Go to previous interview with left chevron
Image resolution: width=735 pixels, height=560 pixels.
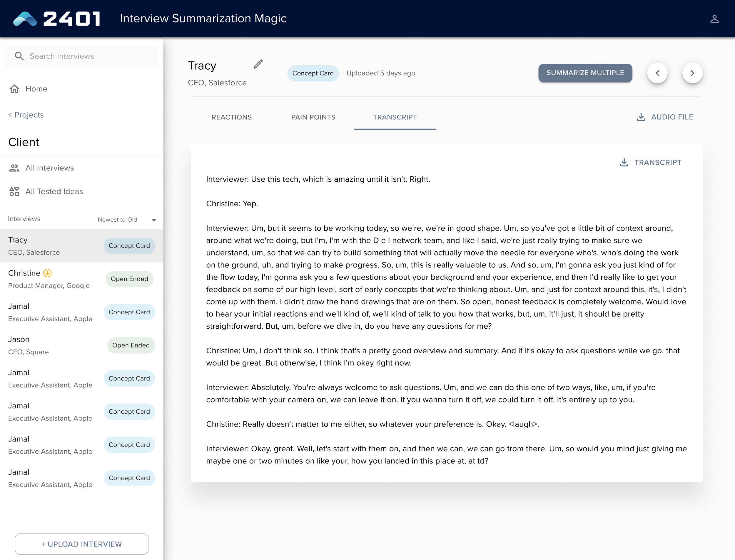pos(657,73)
